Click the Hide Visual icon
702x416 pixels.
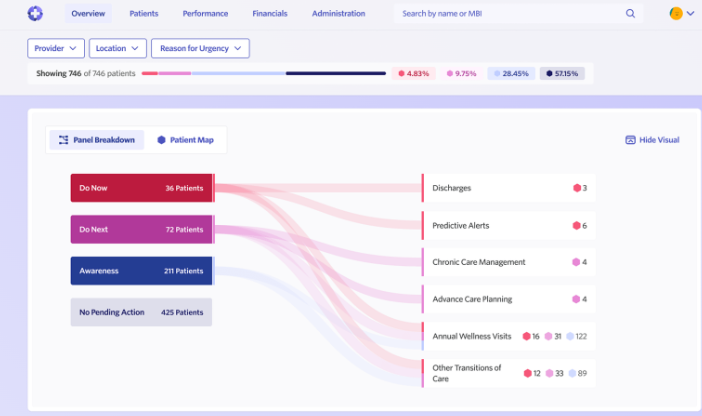point(630,140)
